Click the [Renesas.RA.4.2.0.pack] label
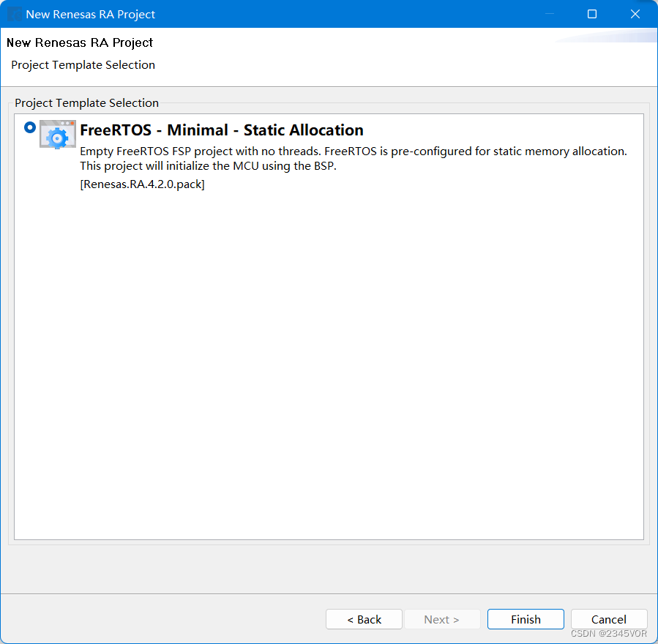The width and height of the screenshot is (658, 644). [x=142, y=184]
